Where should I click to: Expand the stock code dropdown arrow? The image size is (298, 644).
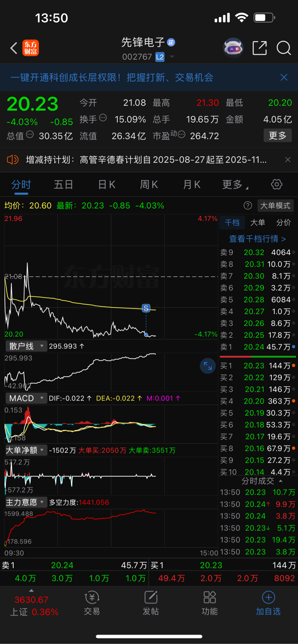pyautogui.click(x=172, y=57)
